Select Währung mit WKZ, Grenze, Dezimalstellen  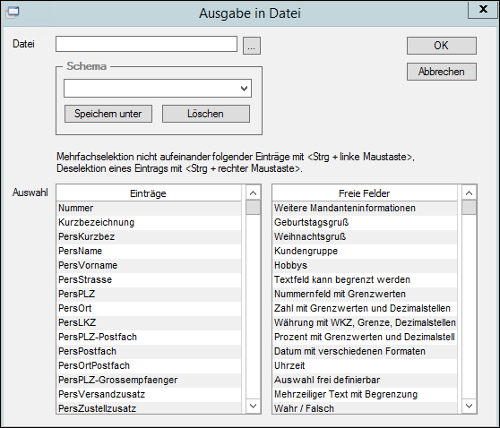tap(365, 323)
